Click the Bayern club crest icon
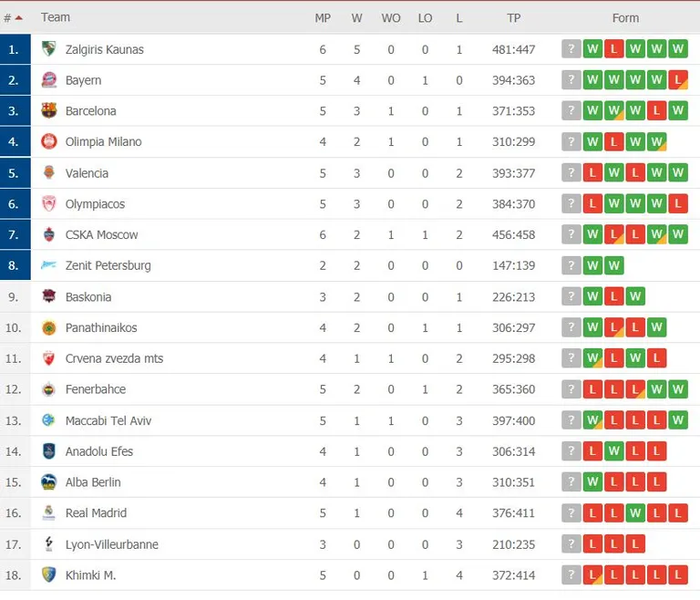Viewport: 700px width, 600px height. coord(48,80)
